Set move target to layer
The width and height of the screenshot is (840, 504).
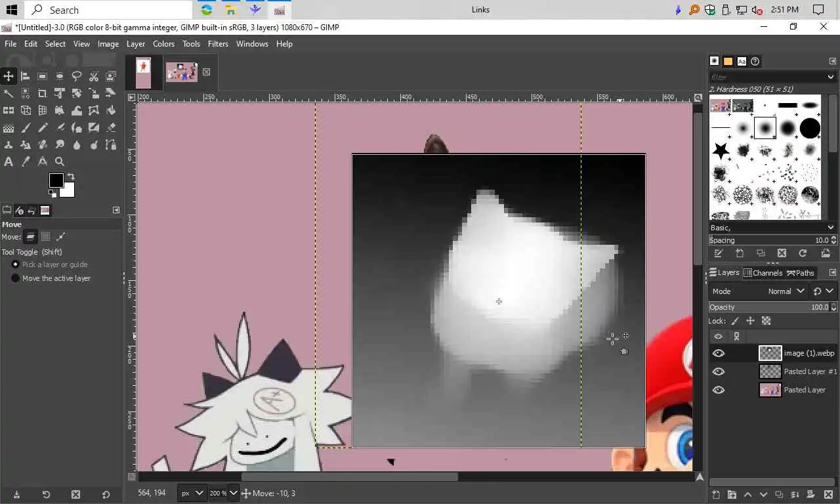(31, 237)
